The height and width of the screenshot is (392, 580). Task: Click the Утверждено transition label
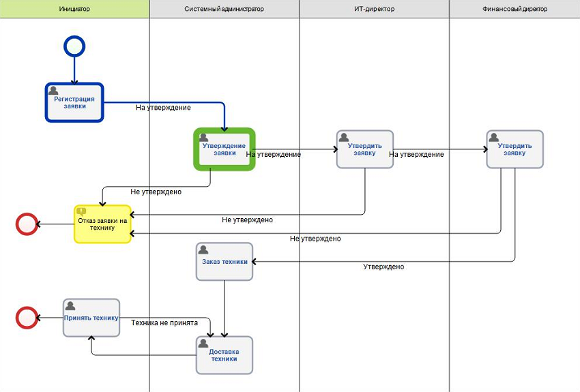tap(383, 267)
